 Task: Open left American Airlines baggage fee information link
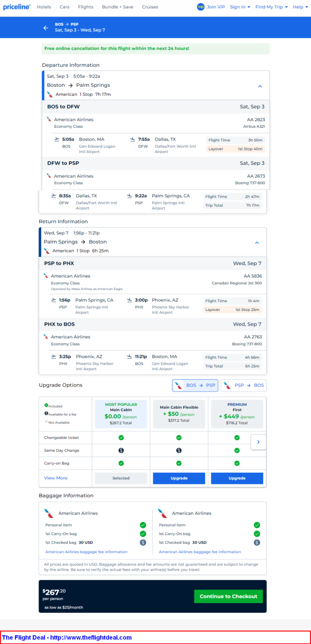click(86, 552)
